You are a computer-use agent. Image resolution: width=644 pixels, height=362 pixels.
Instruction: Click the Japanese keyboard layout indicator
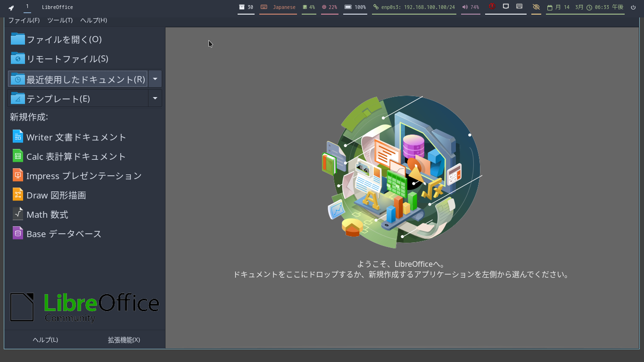click(x=278, y=7)
